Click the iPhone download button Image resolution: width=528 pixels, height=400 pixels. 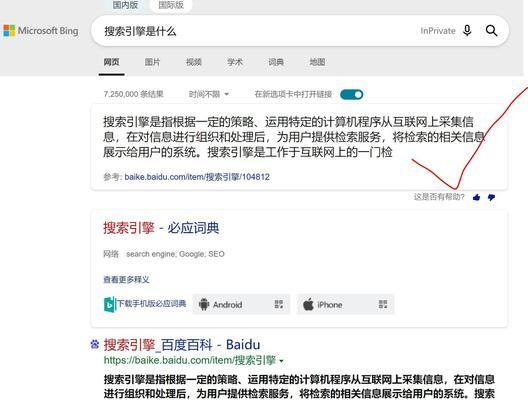(345, 304)
